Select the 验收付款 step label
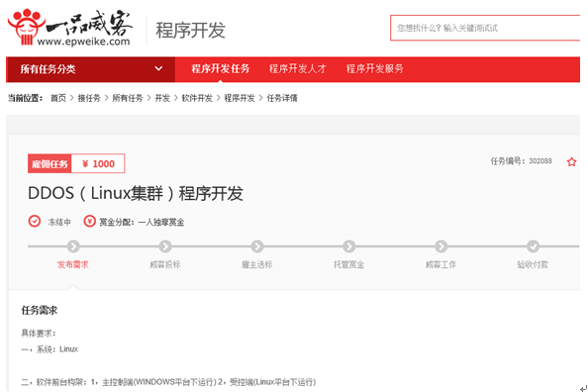This screenshot has width=588, height=392. [533, 264]
